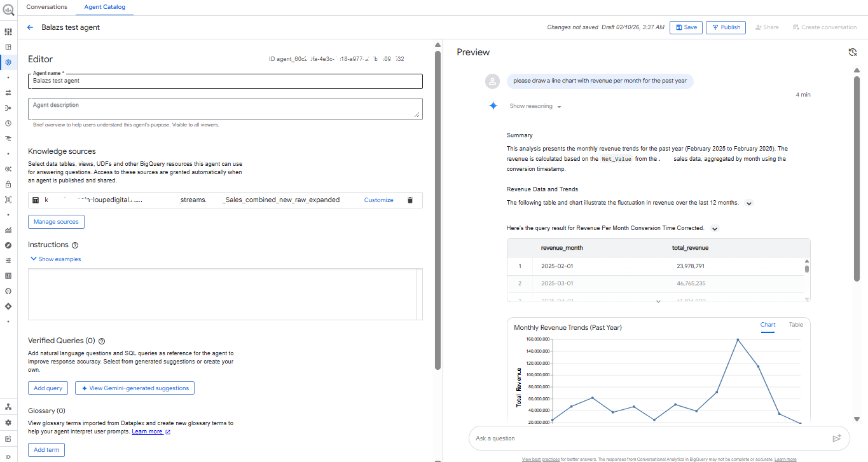Open the Jobs explorer lines icon
Image resolution: width=868 pixels, height=462 pixels.
pos(8,138)
